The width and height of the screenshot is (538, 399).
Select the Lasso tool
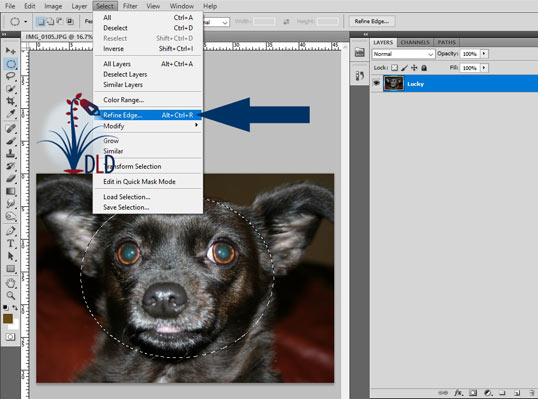point(11,76)
